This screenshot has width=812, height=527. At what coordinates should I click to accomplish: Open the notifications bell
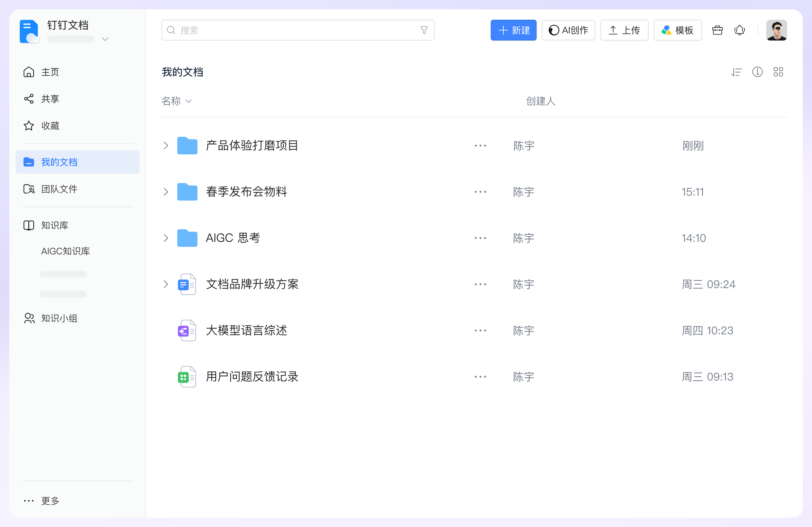coord(739,30)
